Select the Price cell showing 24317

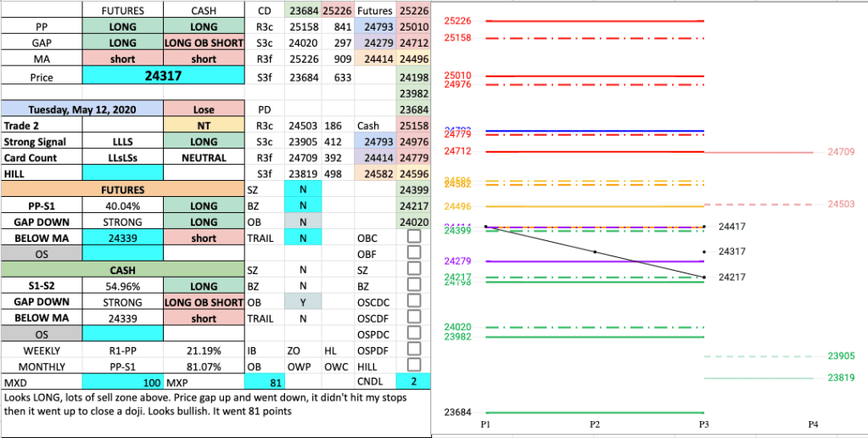(x=165, y=76)
